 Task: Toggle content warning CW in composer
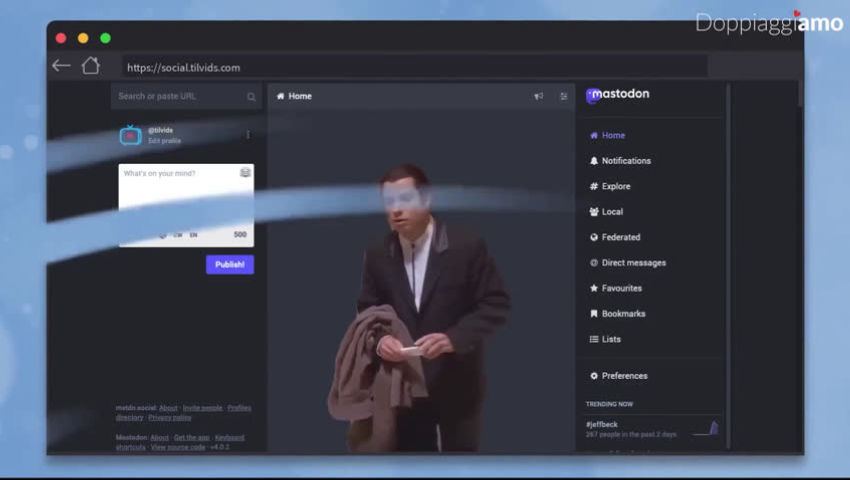(178, 235)
